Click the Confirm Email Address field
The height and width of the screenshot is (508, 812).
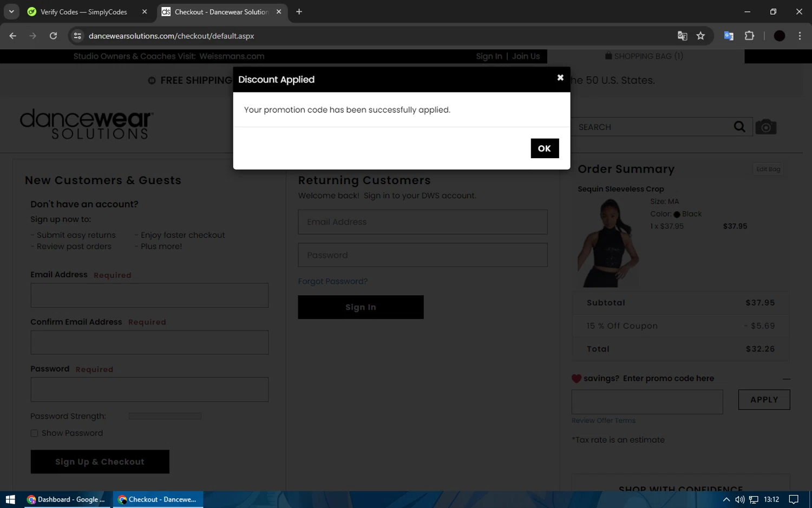(149, 342)
